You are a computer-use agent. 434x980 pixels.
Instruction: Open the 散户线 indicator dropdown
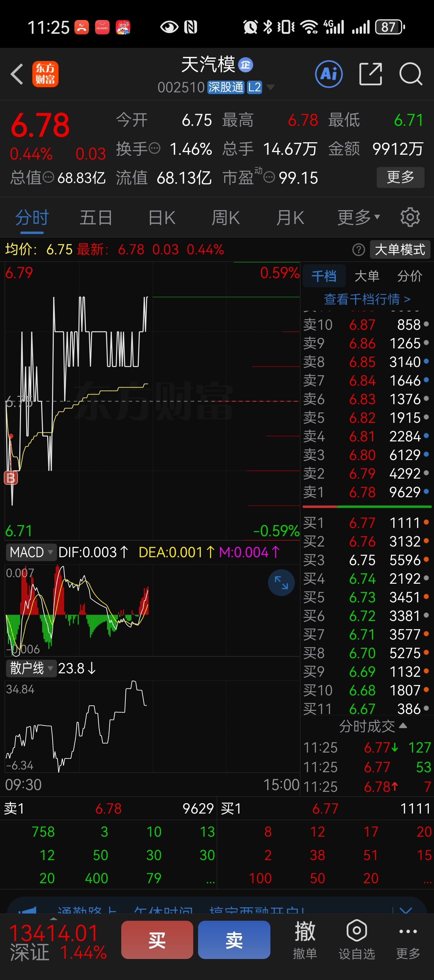click(31, 668)
